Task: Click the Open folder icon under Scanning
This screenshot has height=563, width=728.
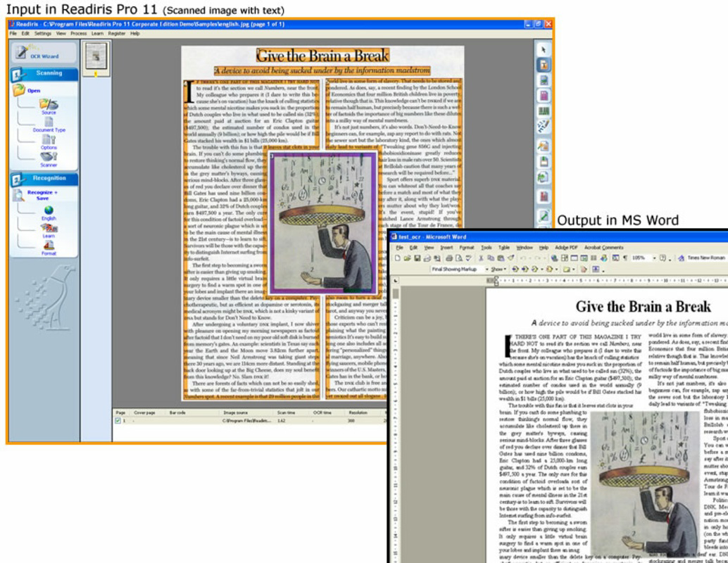Action: [20, 89]
